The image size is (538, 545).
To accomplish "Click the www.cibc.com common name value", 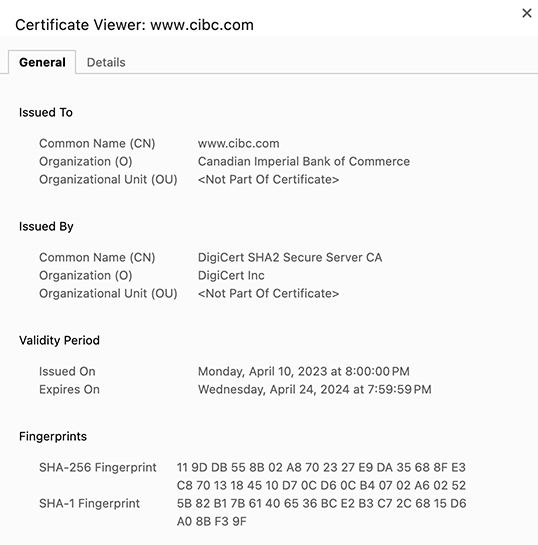I will (238, 144).
